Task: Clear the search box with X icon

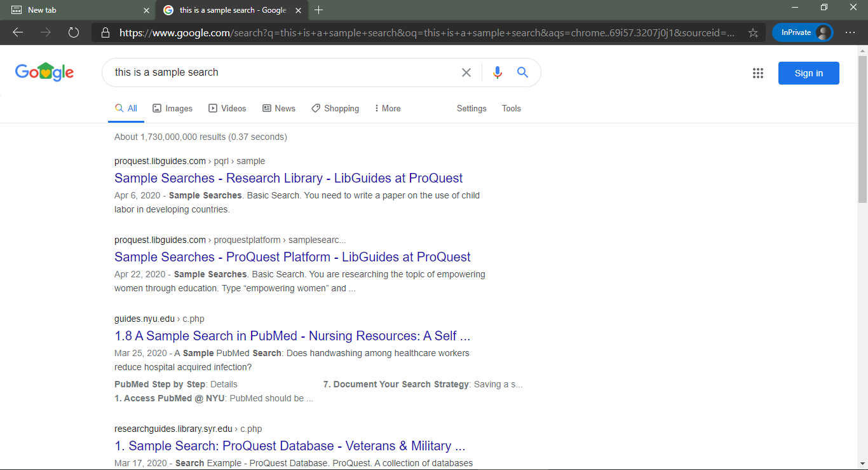Action: pos(466,73)
